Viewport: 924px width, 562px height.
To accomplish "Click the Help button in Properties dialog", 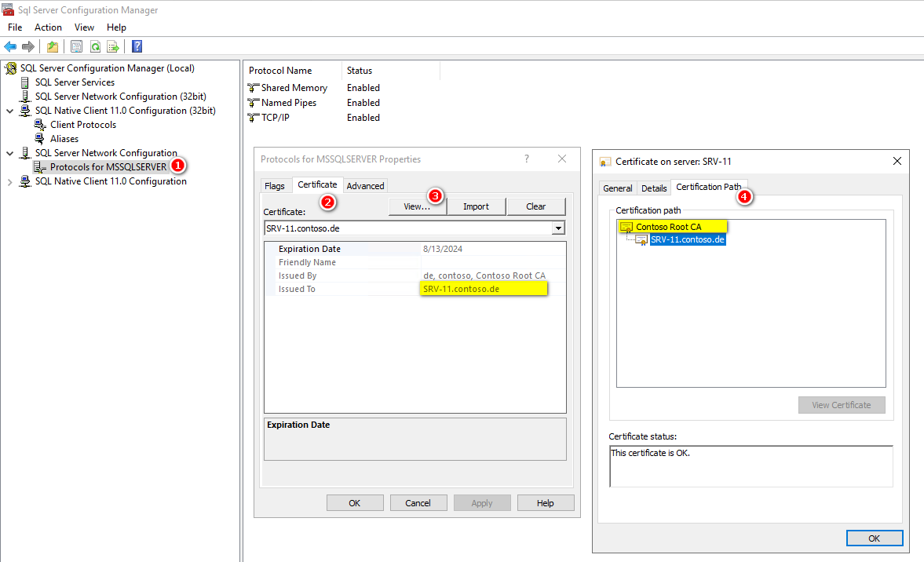I will click(545, 502).
